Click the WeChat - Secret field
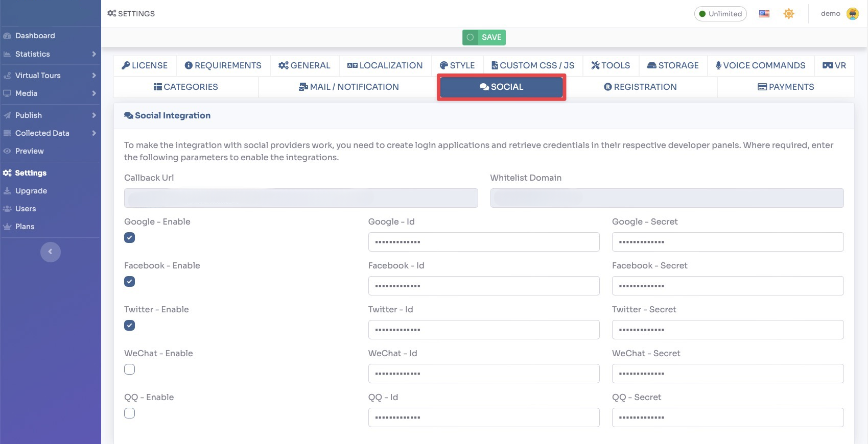Image resolution: width=868 pixels, height=444 pixels. tap(728, 374)
